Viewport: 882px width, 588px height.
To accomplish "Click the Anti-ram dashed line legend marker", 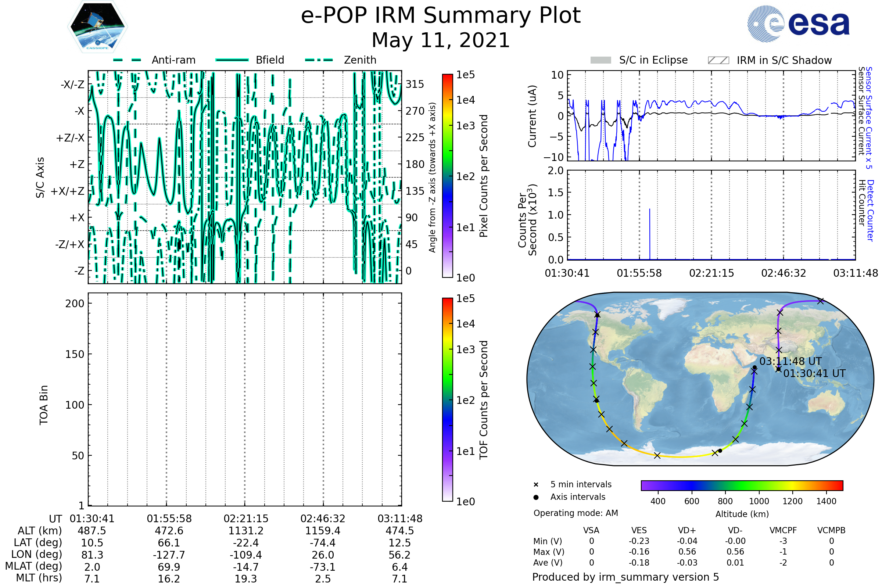I will click(x=127, y=60).
